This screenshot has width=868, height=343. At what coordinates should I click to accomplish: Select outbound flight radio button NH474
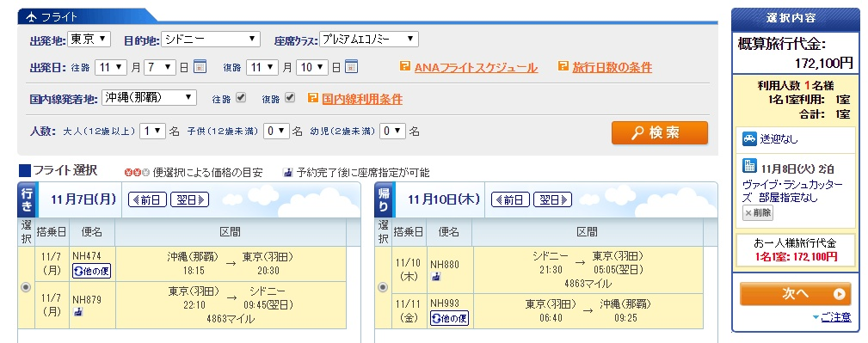[26, 288]
